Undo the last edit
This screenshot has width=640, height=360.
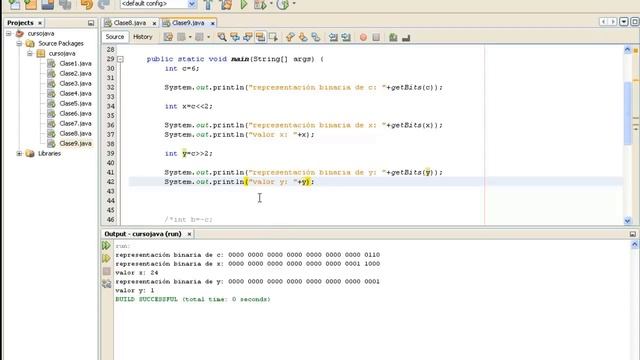click(x=87, y=4)
